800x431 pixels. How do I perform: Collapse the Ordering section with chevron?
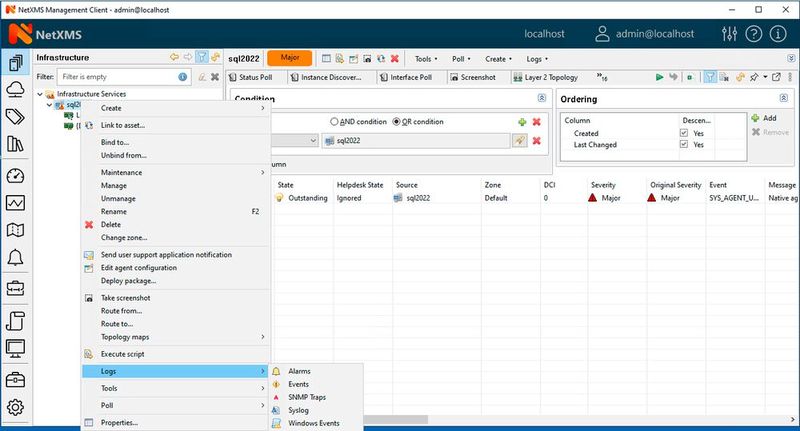[x=784, y=98]
